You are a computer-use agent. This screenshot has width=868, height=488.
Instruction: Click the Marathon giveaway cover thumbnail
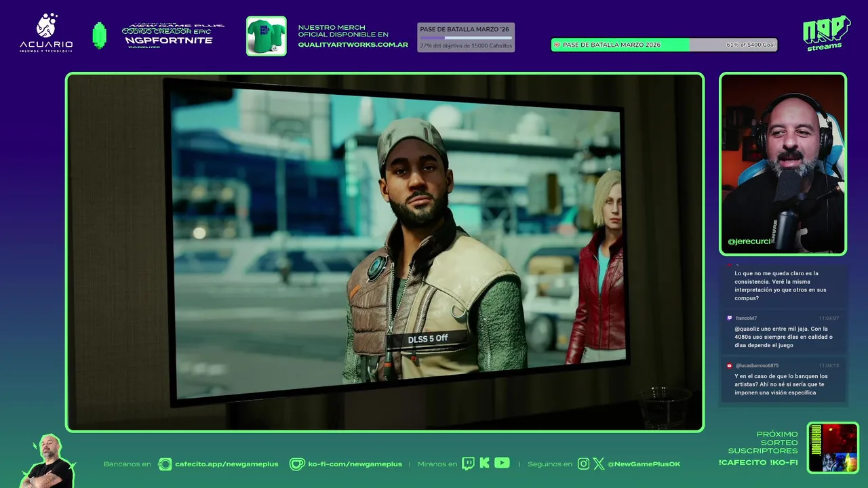pyautogui.click(x=833, y=447)
